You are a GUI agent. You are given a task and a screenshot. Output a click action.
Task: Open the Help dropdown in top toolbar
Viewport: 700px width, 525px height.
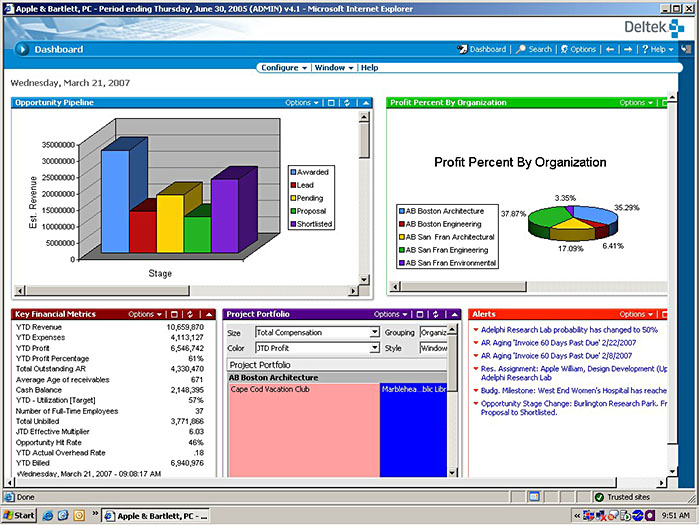point(658,49)
